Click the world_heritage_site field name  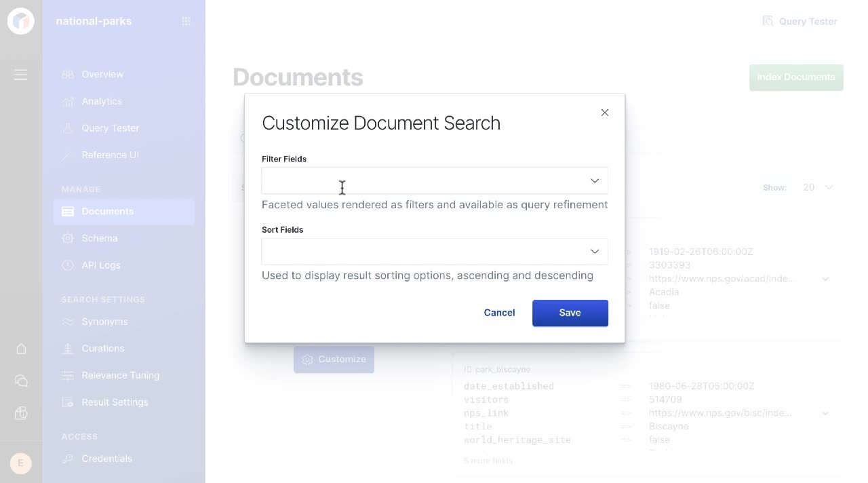pyautogui.click(x=517, y=440)
